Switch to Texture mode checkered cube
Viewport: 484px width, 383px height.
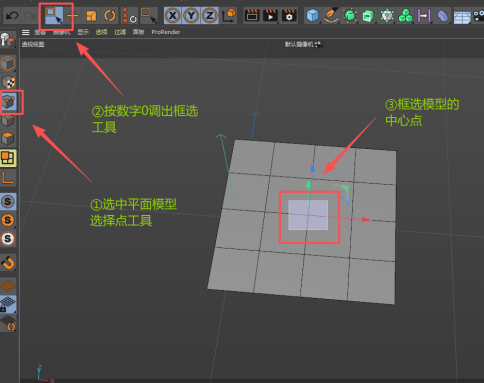tap(8, 82)
